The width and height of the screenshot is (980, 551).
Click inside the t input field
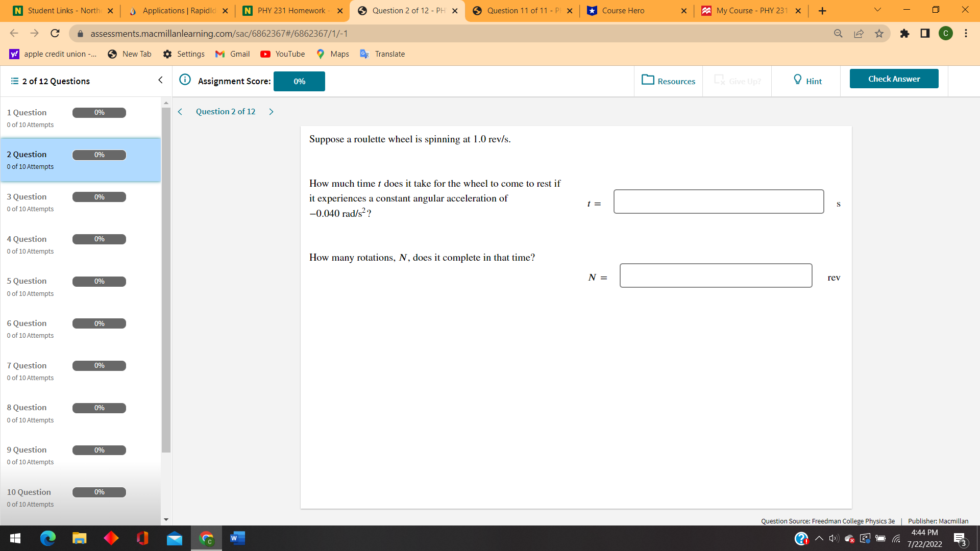coord(719,202)
